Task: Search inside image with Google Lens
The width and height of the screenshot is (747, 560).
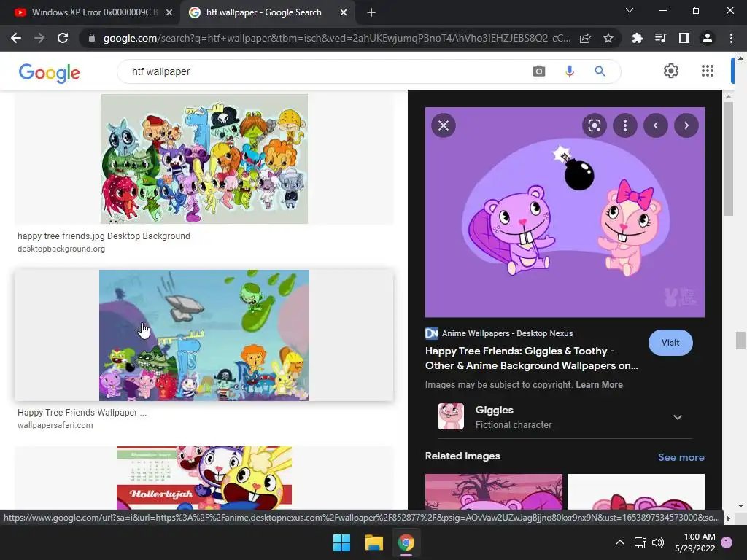Action: (594, 125)
